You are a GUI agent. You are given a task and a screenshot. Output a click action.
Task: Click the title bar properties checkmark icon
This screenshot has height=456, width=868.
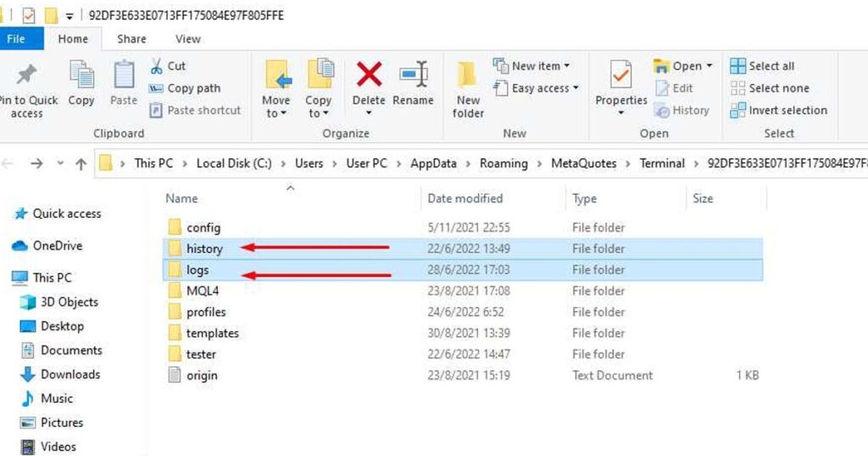tap(29, 15)
